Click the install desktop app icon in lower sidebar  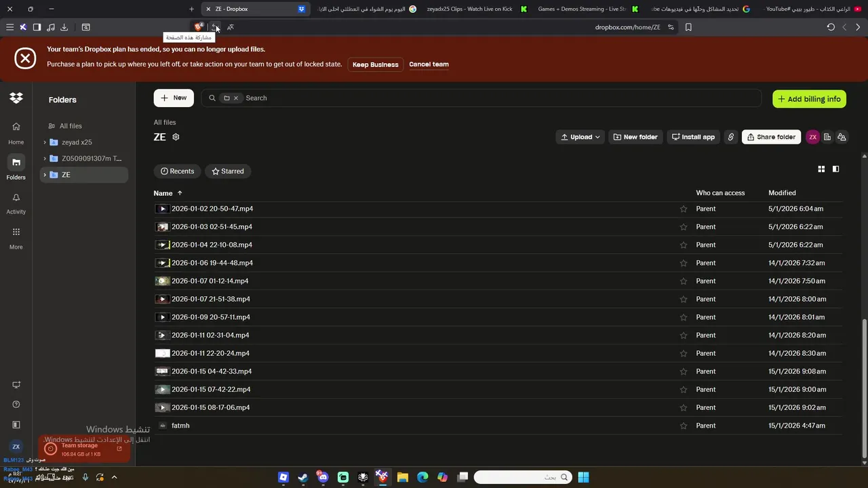16,385
